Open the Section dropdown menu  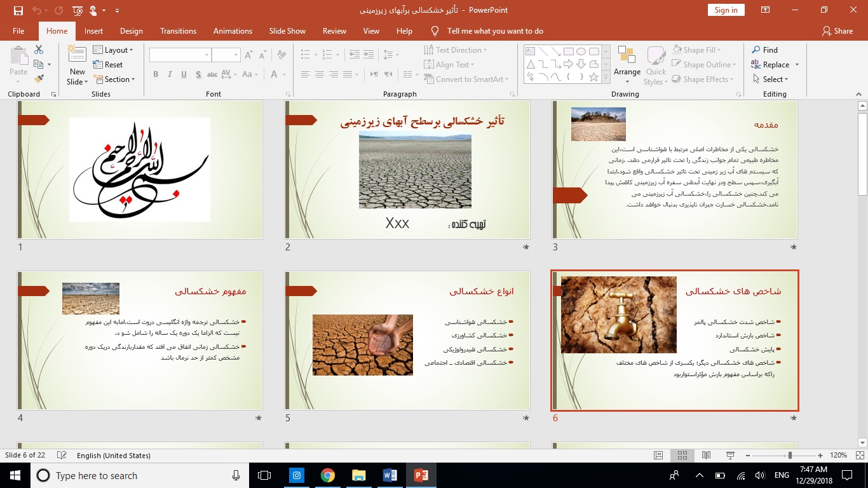click(114, 79)
